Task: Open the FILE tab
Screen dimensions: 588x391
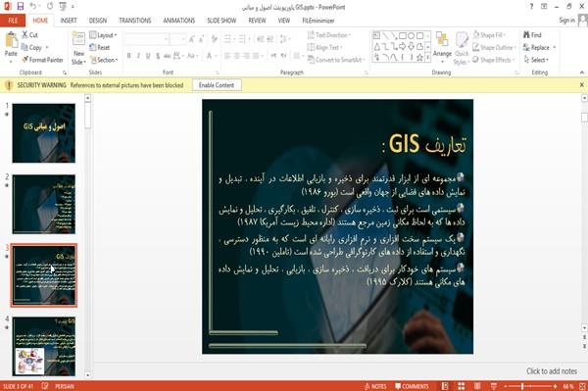Action: pyautogui.click(x=13, y=21)
